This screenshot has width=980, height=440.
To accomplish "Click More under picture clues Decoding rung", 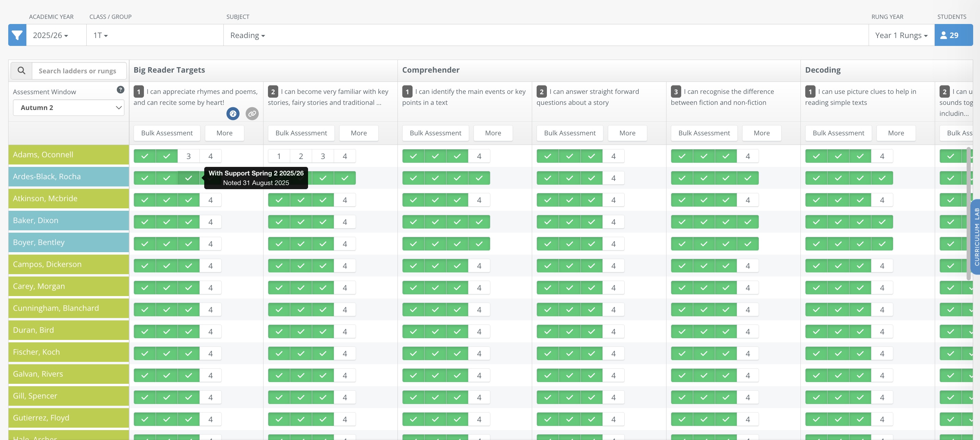I will click(896, 133).
